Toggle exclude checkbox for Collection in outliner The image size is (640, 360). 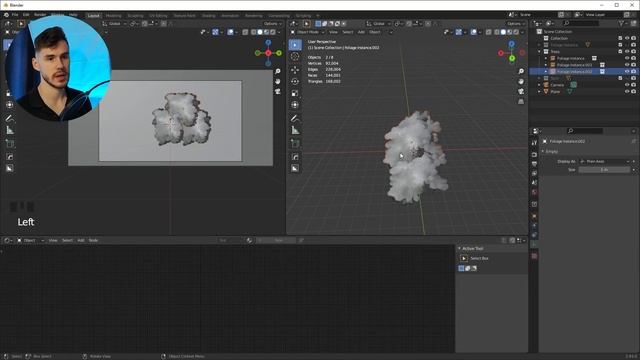[x=620, y=38]
